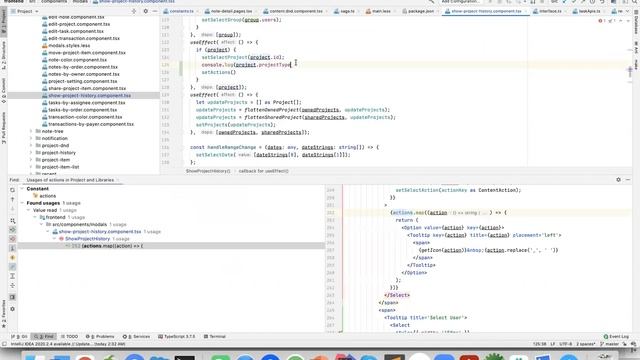The height and width of the screenshot is (360, 640).
Task: Click the locate file crosshair icon in Project panel
Action: 134,11
